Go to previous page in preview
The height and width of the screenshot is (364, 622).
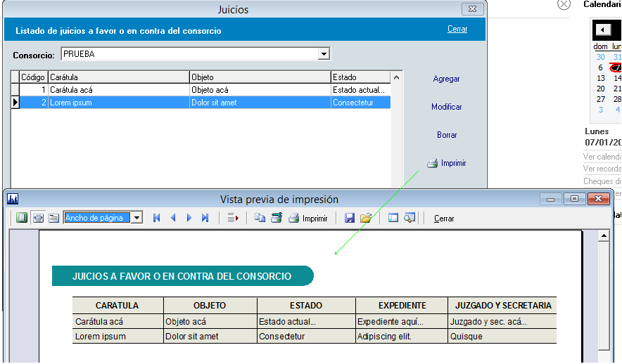click(173, 218)
